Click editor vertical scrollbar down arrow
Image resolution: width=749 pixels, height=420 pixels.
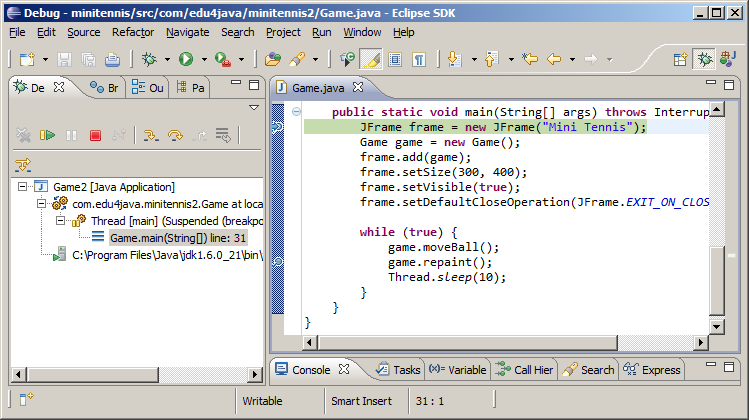coord(717,327)
